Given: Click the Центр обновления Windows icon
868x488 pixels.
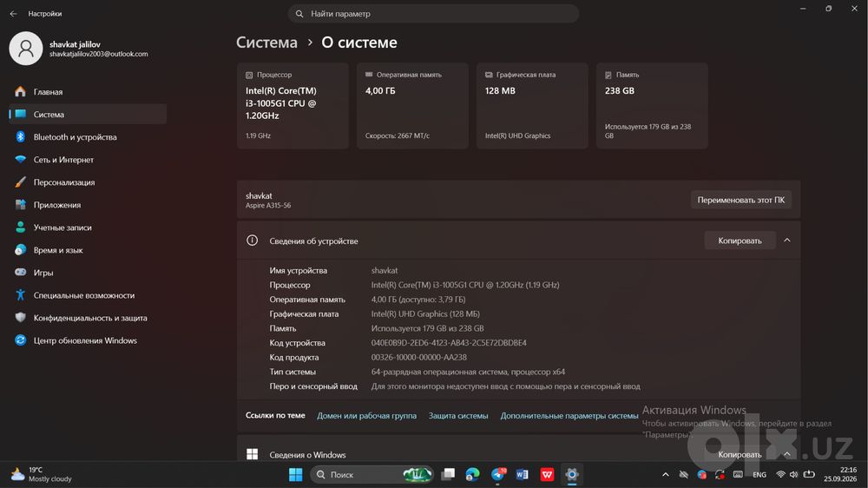Looking at the screenshot, I should pos(21,340).
